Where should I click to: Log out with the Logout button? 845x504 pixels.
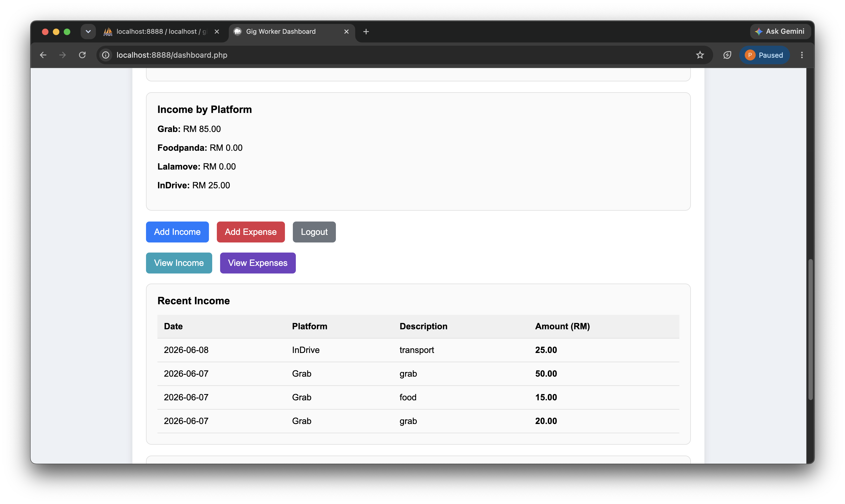point(314,232)
